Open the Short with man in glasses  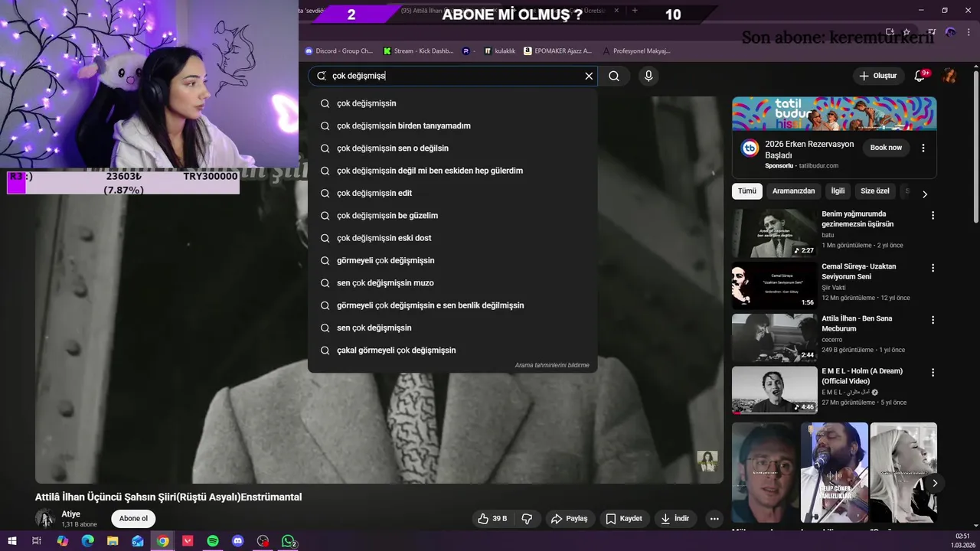tap(765, 472)
